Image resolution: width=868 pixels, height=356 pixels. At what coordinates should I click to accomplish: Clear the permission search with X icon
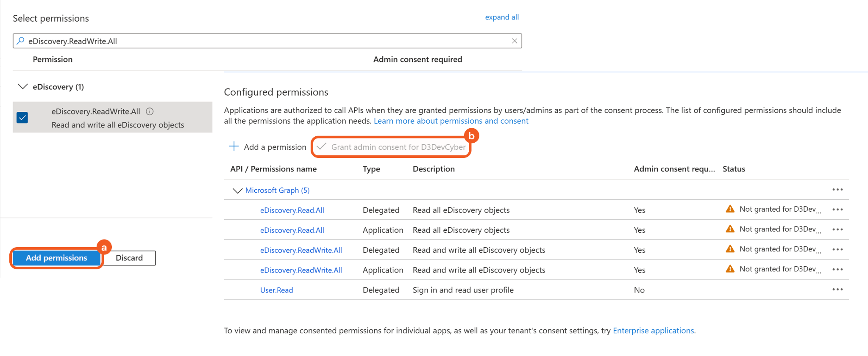coord(514,41)
